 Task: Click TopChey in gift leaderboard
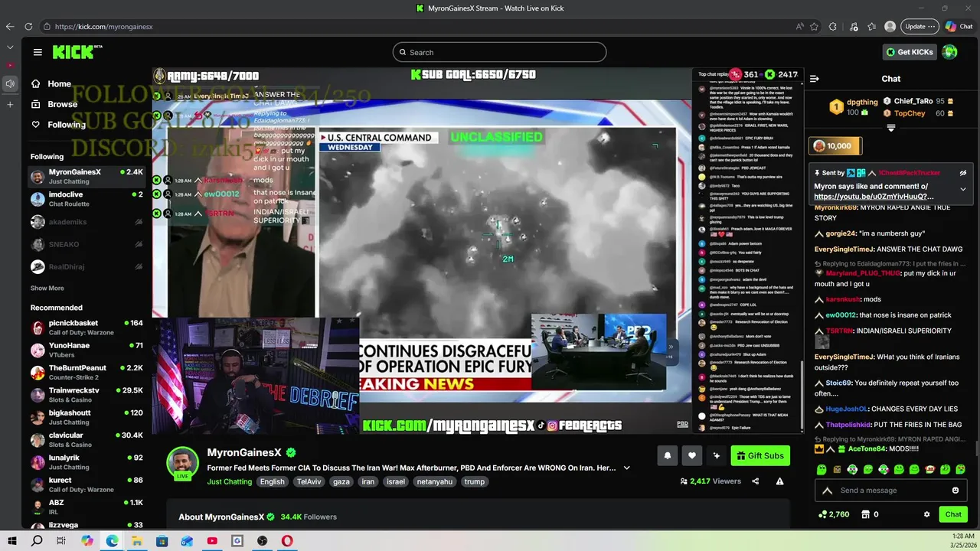(x=910, y=113)
